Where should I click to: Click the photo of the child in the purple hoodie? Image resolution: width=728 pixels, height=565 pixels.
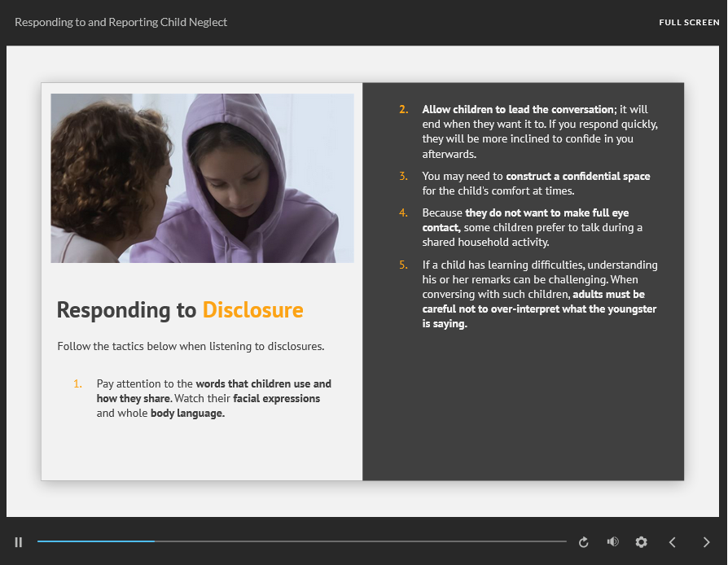pos(202,178)
